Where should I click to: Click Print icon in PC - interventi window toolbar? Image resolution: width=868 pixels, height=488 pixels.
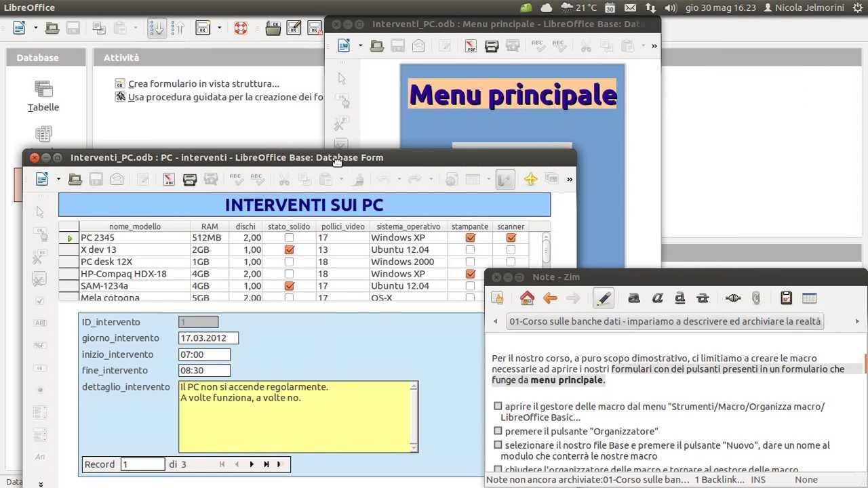click(190, 179)
